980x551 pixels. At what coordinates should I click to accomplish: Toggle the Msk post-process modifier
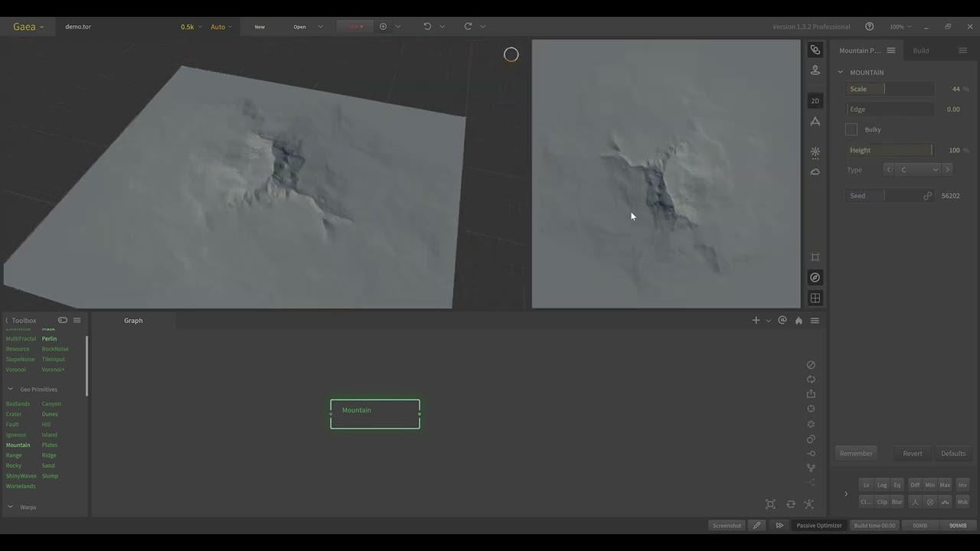click(962, 502)
